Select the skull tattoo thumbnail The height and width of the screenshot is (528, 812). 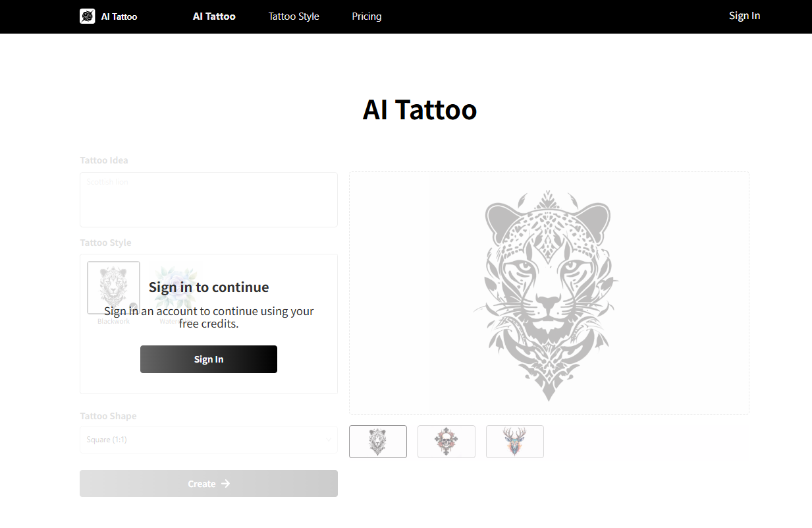click(x=447, y=442)
